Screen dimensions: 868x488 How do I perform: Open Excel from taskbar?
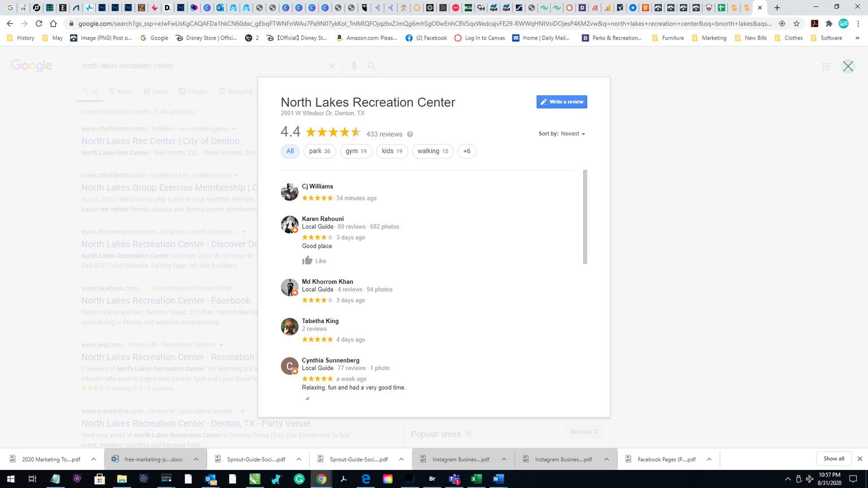click(x=476, y=479)
